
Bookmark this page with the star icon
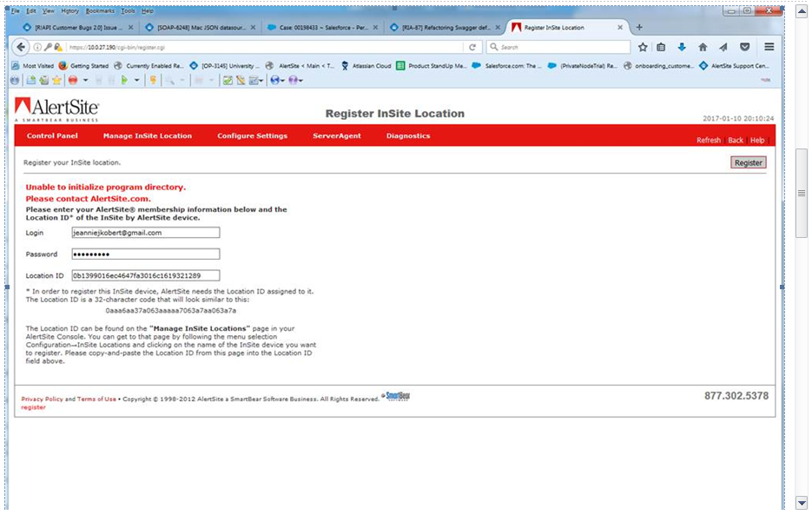click(x=643, y=47)
